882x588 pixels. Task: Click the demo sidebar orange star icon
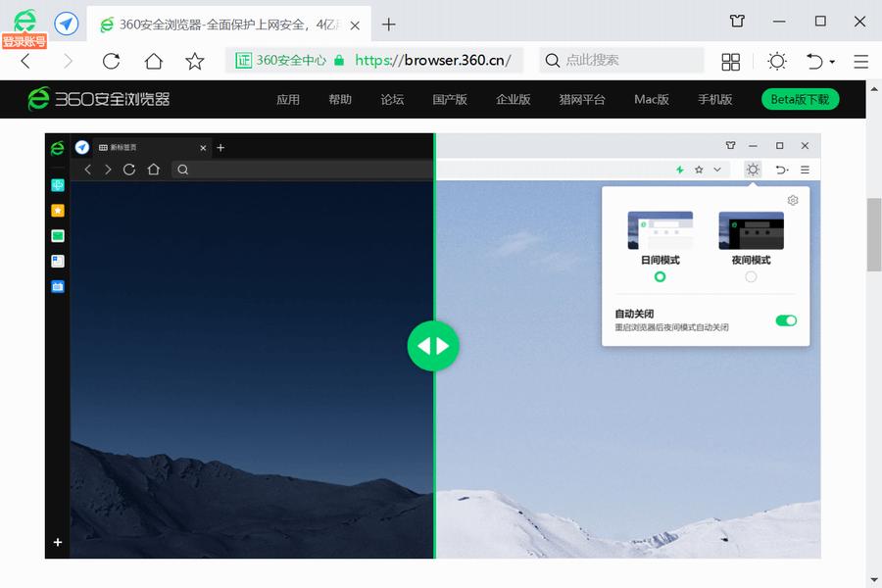pyautogui.click(x=58, y=211)
